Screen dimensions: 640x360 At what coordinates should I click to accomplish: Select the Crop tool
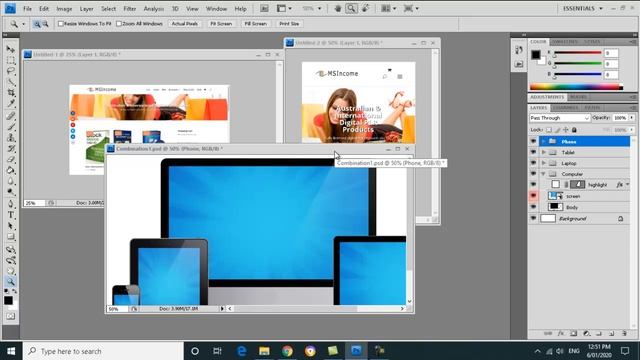11,93
